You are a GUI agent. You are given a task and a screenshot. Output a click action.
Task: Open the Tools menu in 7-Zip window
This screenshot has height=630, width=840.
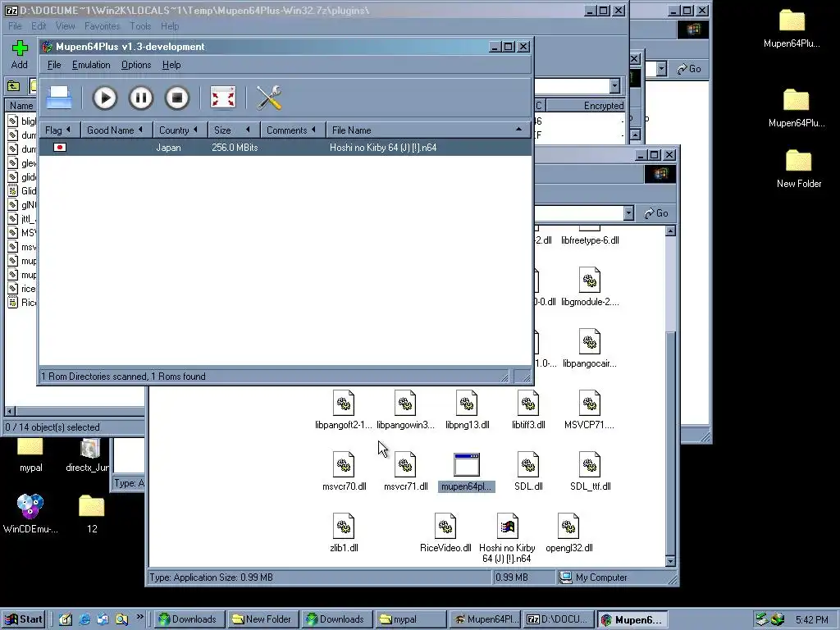coord(140,26)
